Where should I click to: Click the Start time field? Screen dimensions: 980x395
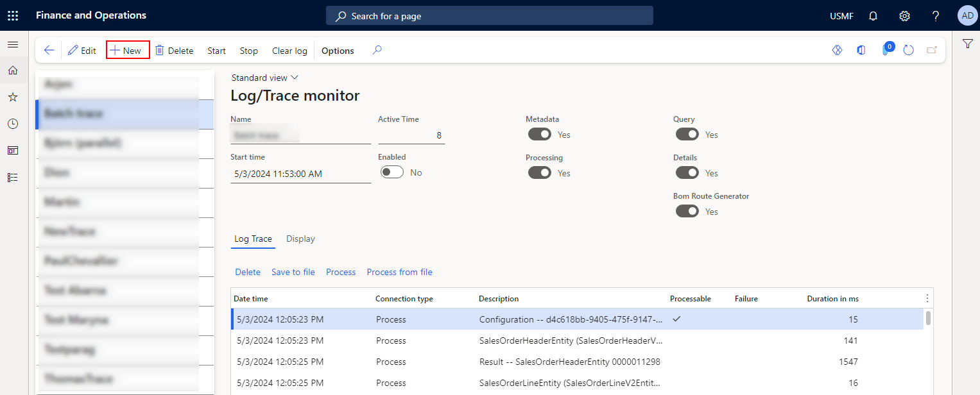click(301, 173)
